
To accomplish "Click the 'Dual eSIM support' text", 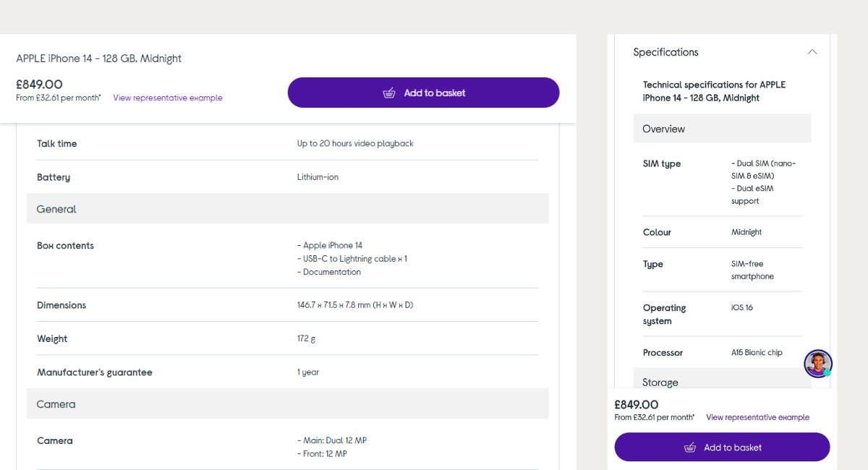I will pos(752,195).
